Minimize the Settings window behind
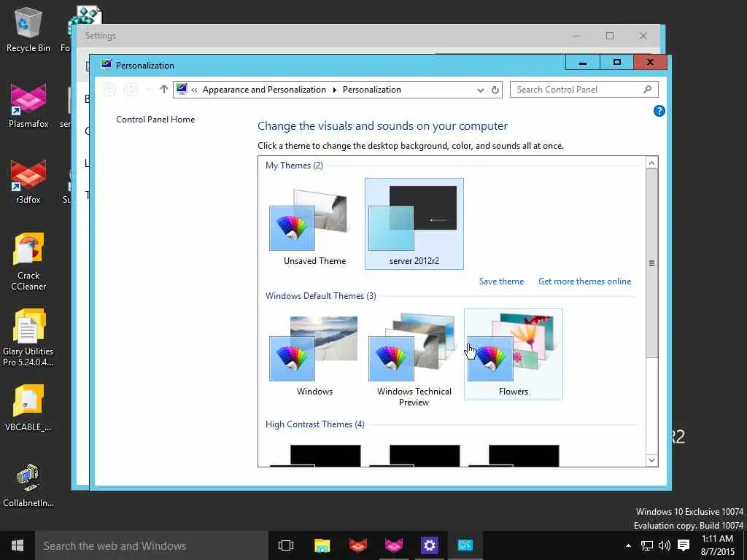747x560 pixels. (x=576, y=36)
